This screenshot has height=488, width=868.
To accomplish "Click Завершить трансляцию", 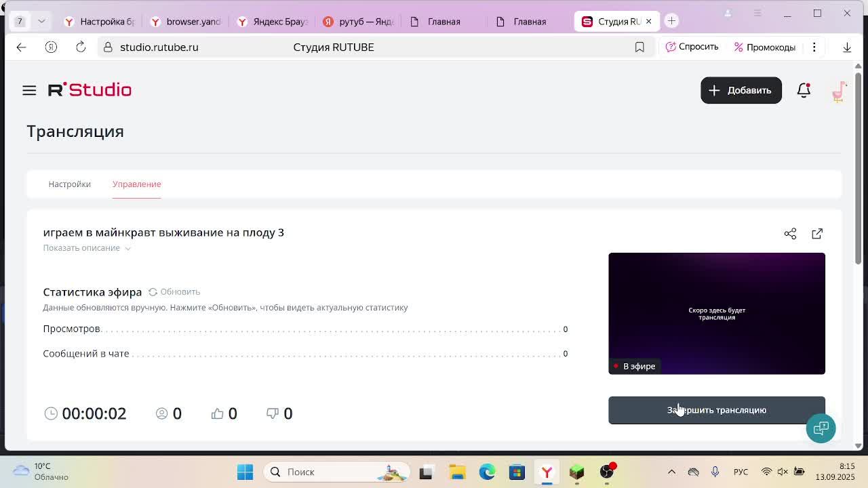I will pyautogui.click(x=717, y=410).
